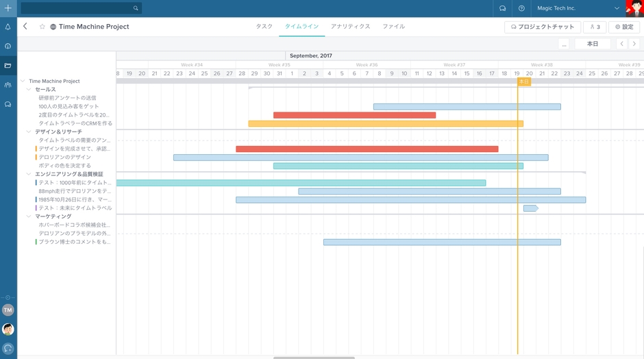Collapse the セールス section
The image size is (644, 359).
click(x=29, y=90)
